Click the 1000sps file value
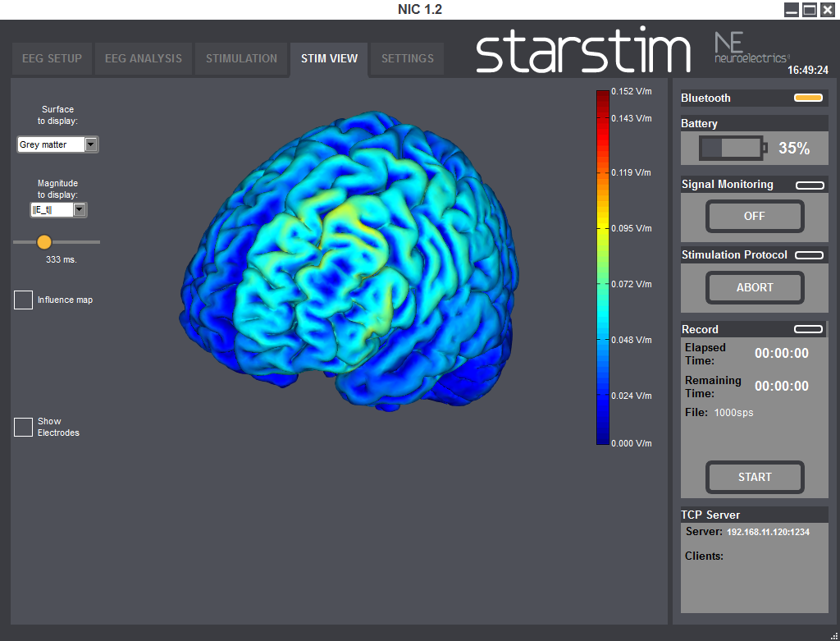Screen dimensions: 840x641 [733, 413]
